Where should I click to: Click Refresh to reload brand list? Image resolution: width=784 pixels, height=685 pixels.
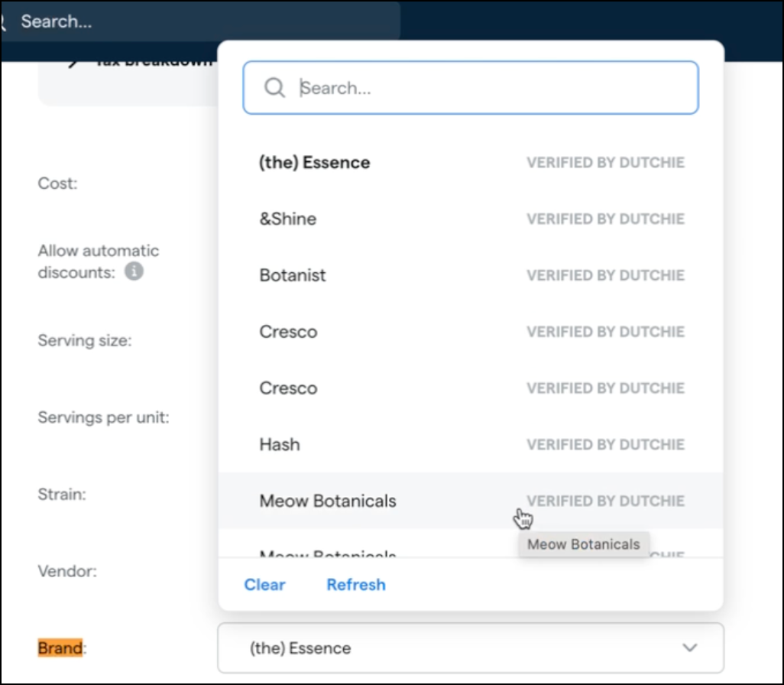click(356, 584)
